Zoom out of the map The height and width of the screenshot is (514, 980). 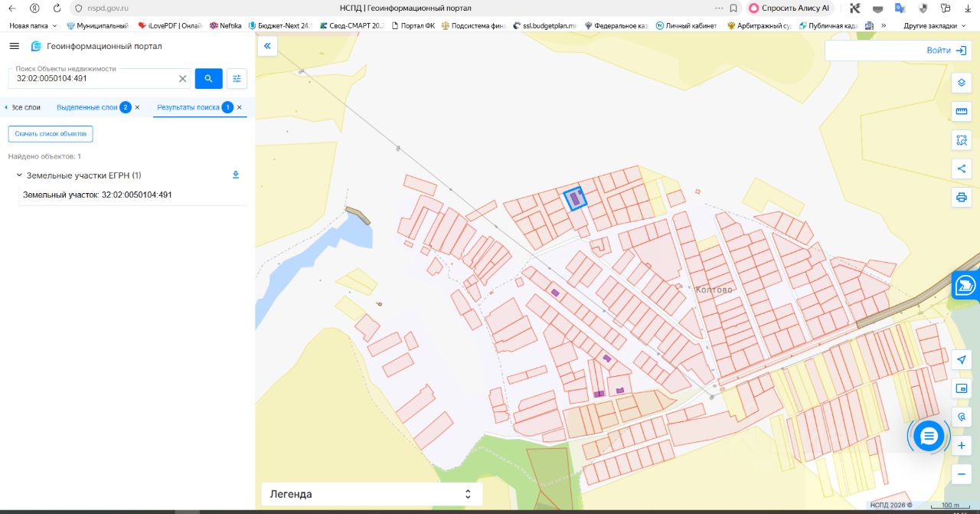962,474
